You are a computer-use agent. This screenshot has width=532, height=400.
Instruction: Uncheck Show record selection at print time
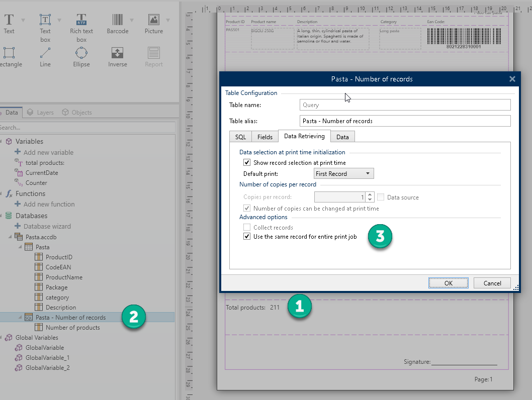click(x=247, y=163)
